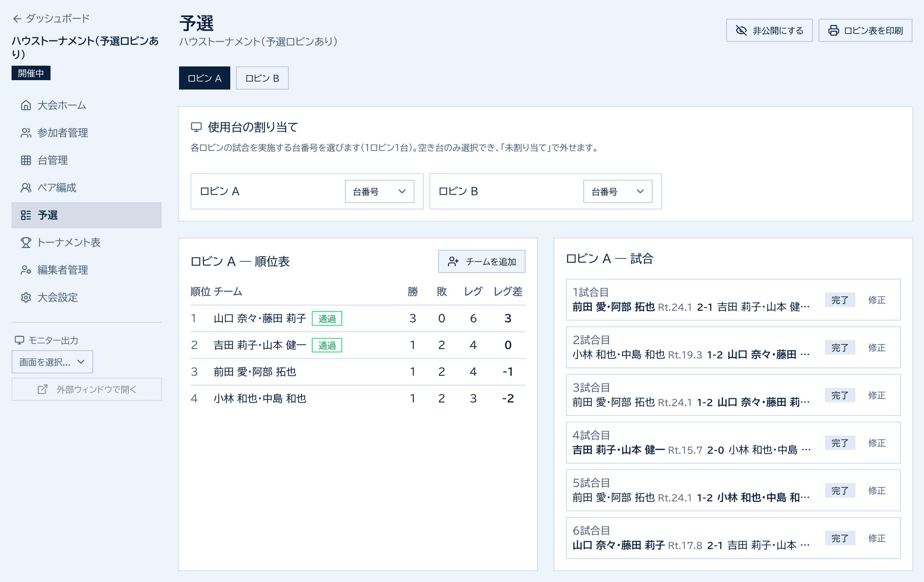This screenshot has height=582, width=924.
Task: Select team 前田 愛・阿部 拓也 row
Action: (358, 372)
